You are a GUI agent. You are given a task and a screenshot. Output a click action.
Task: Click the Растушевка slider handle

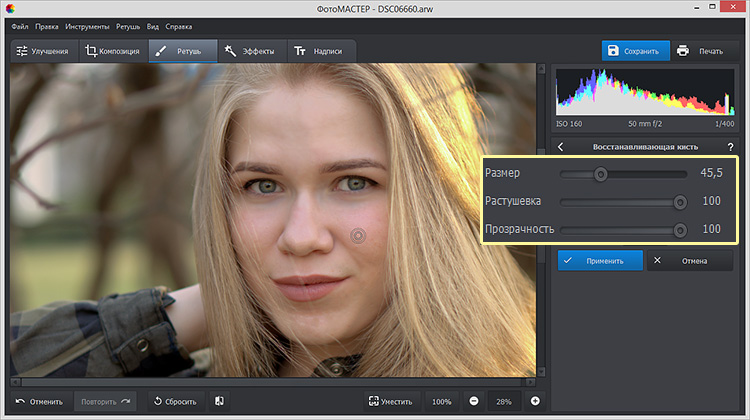pos(680,201)
